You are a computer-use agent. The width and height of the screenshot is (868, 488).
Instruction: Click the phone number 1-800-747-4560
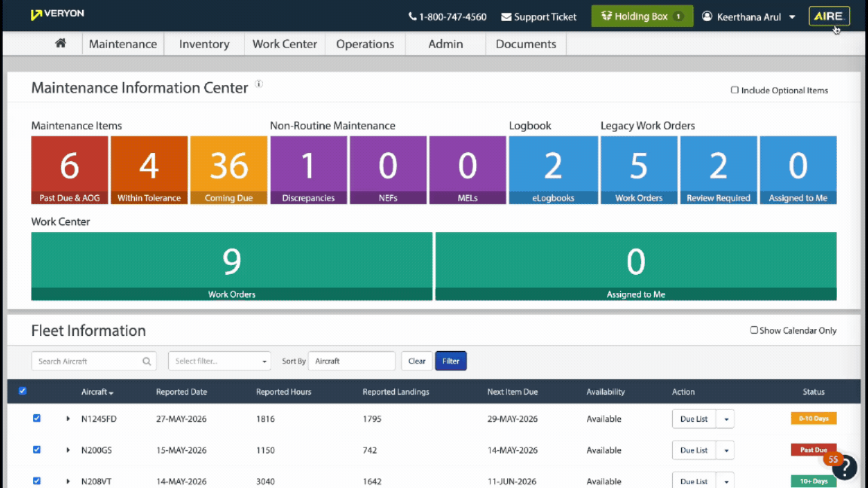[448, 17]
